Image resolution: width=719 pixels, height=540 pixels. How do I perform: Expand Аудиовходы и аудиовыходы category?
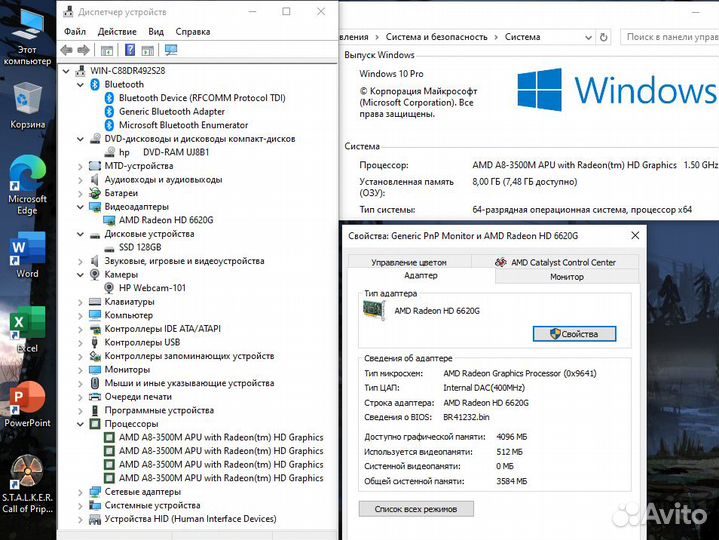[x=80, y=180]
